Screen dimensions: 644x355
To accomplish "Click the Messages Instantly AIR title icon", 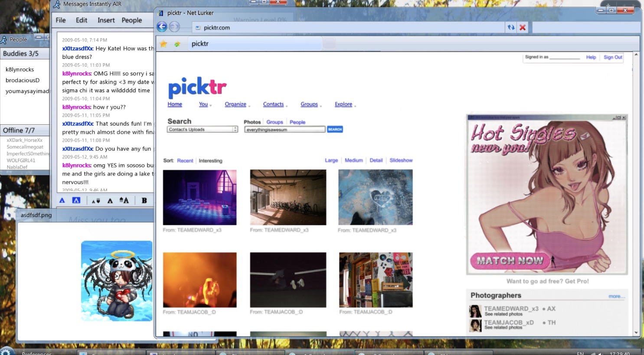I will (x=57, y=4).
